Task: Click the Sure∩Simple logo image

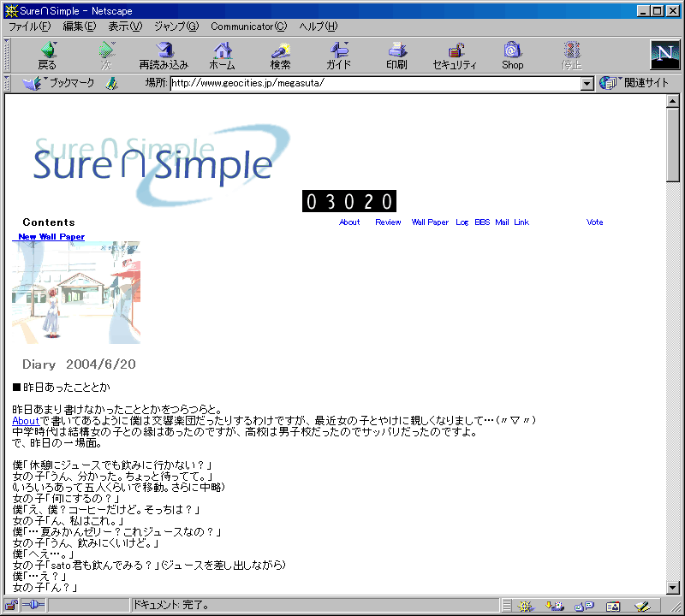Action: pyautogui.click(x=162, y=165)
